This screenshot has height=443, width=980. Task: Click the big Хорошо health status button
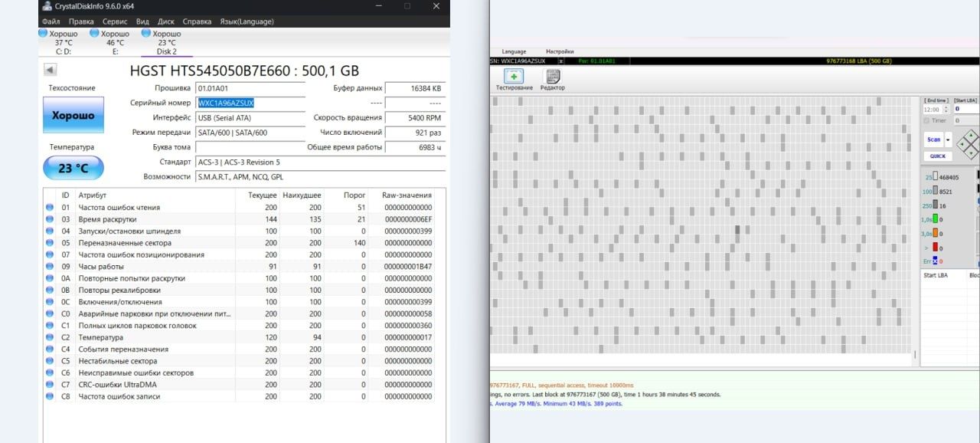[73, 115]
